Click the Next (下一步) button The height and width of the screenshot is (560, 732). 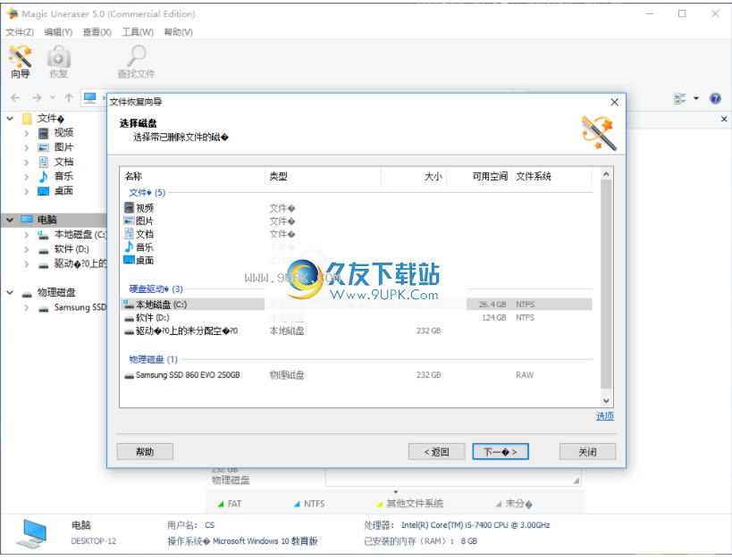coord(501,452)
